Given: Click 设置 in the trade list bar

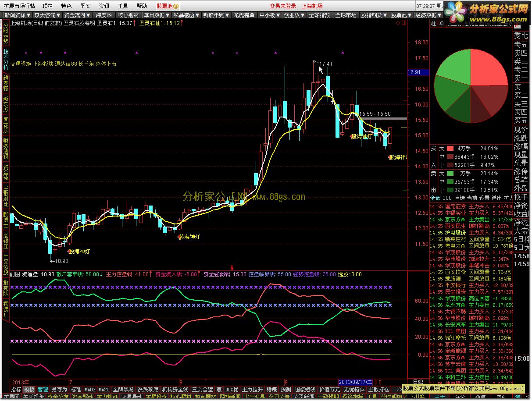Looking at the screenshot, I should 484,198.
